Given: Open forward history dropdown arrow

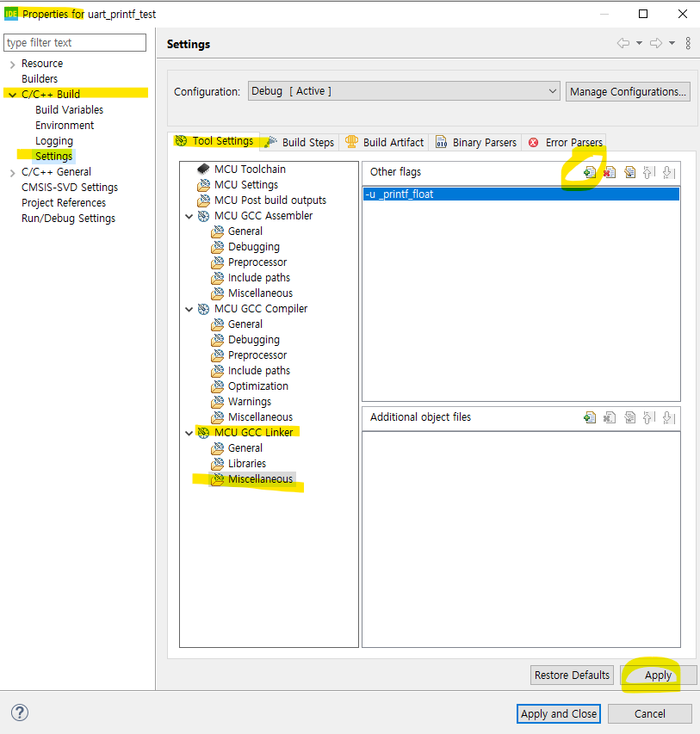Looking at the screenshot, I should [x=672, y=43].
